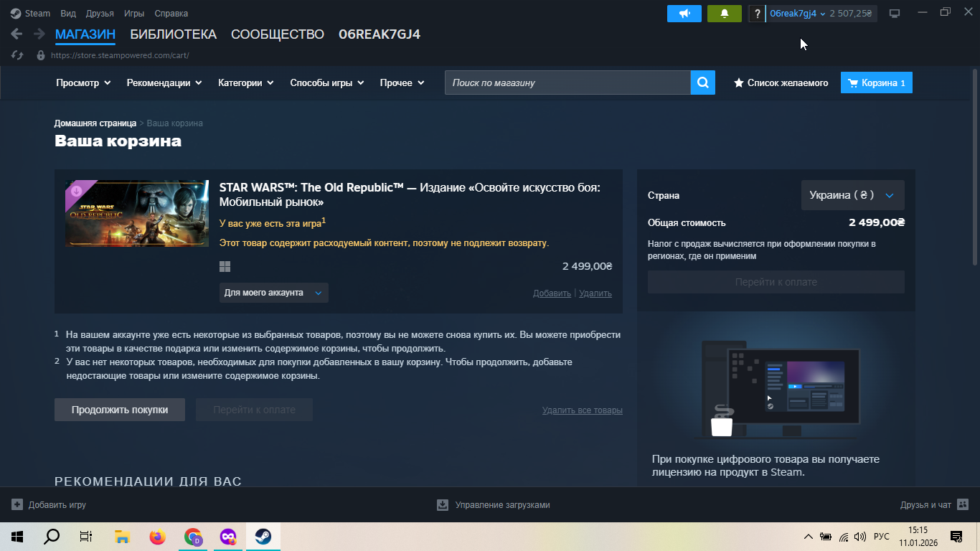980x551 pixels.
Task: Click the store URL address text
Action: click(120, 55)
